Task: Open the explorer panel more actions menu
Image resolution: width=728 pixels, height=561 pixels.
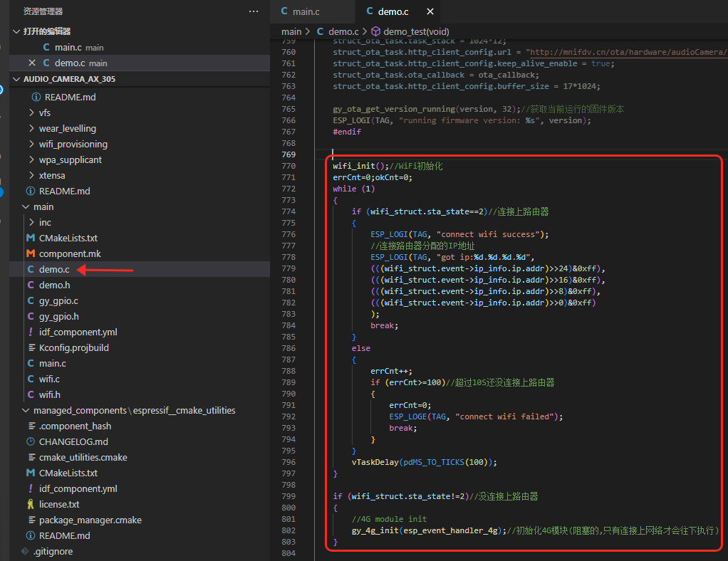Action: [254, 11]
